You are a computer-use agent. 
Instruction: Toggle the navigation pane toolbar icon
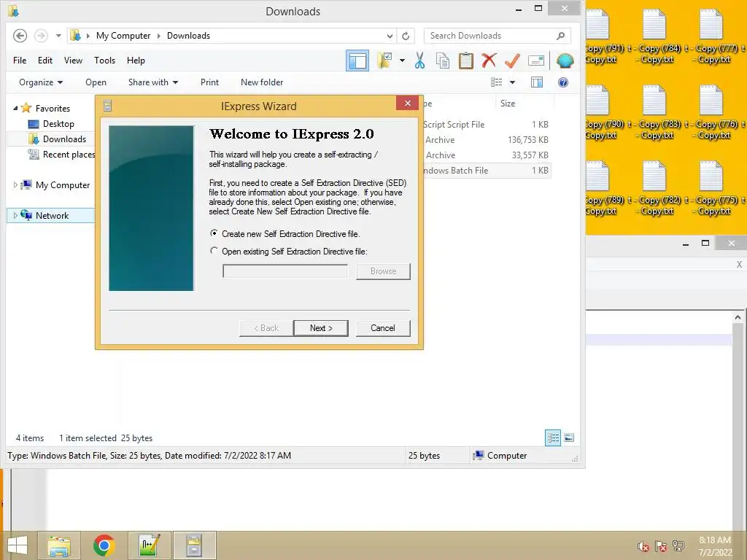[x=357, y=61]
